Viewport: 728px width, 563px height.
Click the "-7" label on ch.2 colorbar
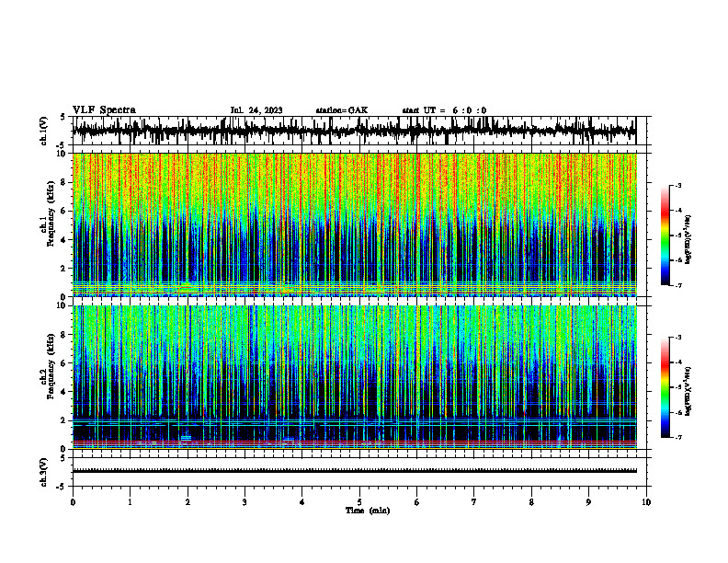(678, 438)
